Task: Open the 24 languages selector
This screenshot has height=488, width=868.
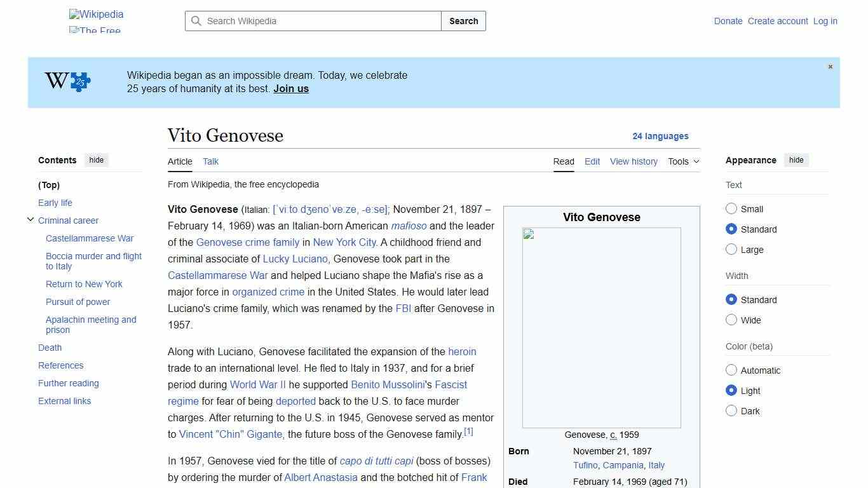Action: pyautogui.click(x=661, y=136)
